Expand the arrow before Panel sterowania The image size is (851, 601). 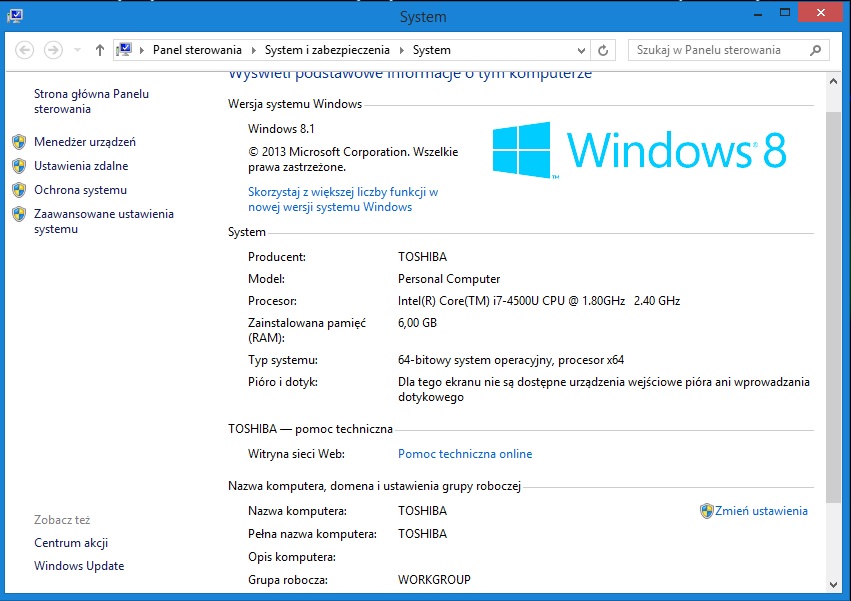click(142, 50)
